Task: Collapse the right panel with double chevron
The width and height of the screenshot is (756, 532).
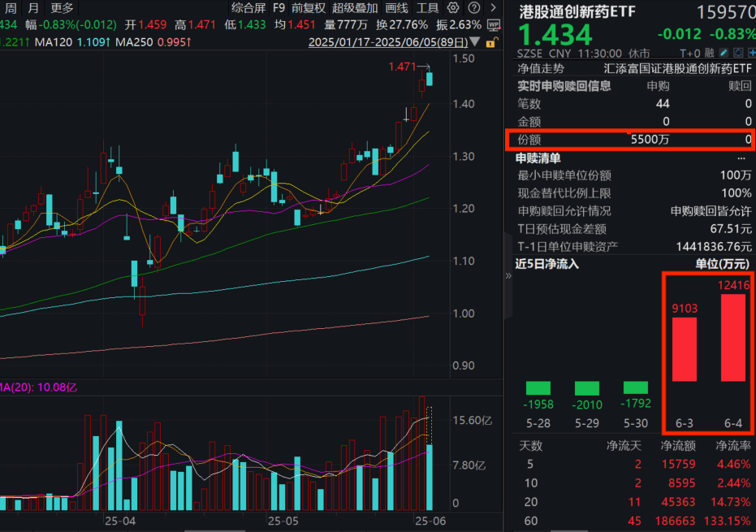Action: 508,275
